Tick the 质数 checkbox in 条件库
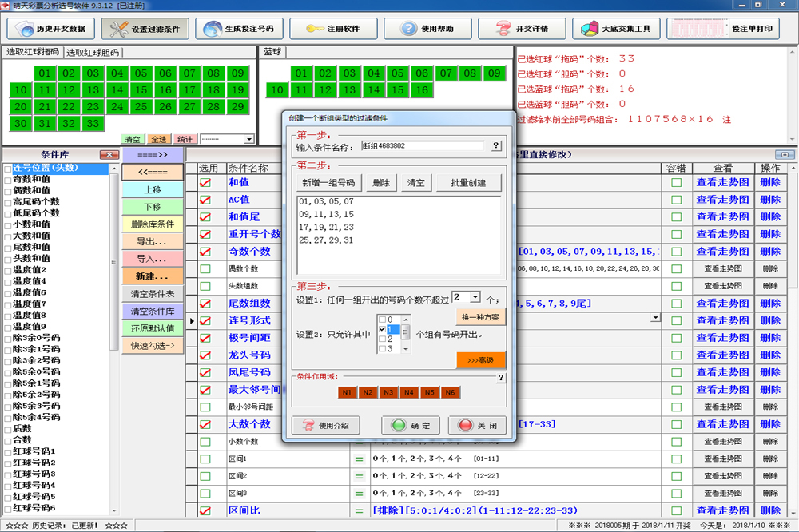The height and width of the screenshot is (532, 799). coord(8,429)
